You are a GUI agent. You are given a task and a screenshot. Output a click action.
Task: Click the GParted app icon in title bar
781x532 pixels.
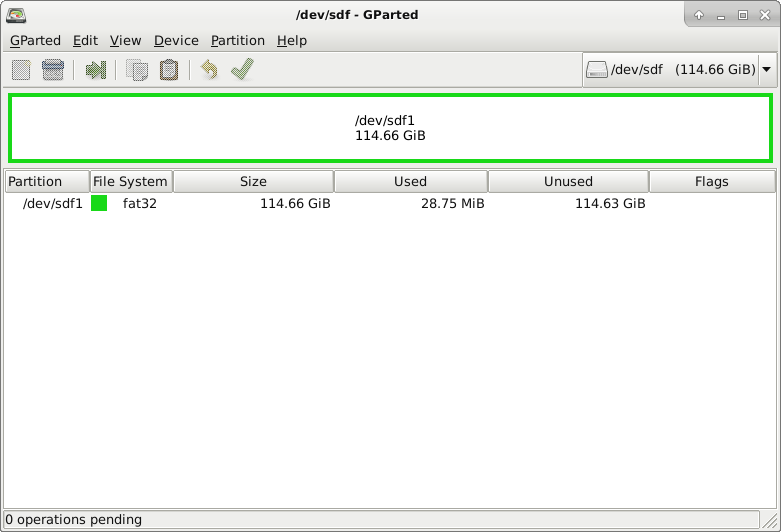click(16, 15)
